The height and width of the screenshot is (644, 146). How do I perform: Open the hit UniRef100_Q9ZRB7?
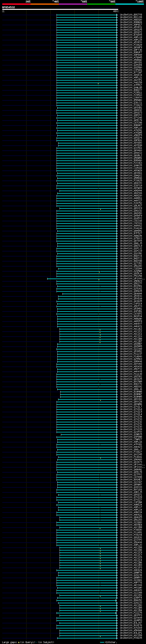click(131, 344)
